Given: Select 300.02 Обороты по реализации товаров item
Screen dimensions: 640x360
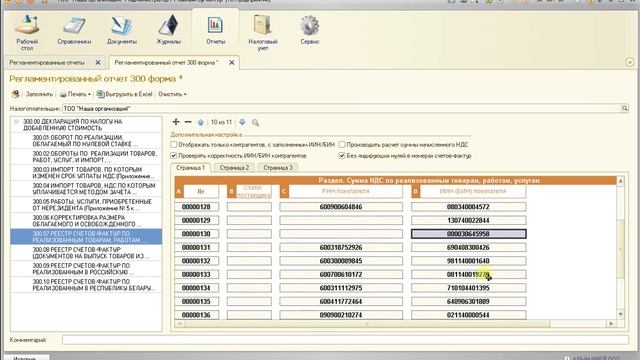Looking at the screenshot, I should (x=86, y=157).
